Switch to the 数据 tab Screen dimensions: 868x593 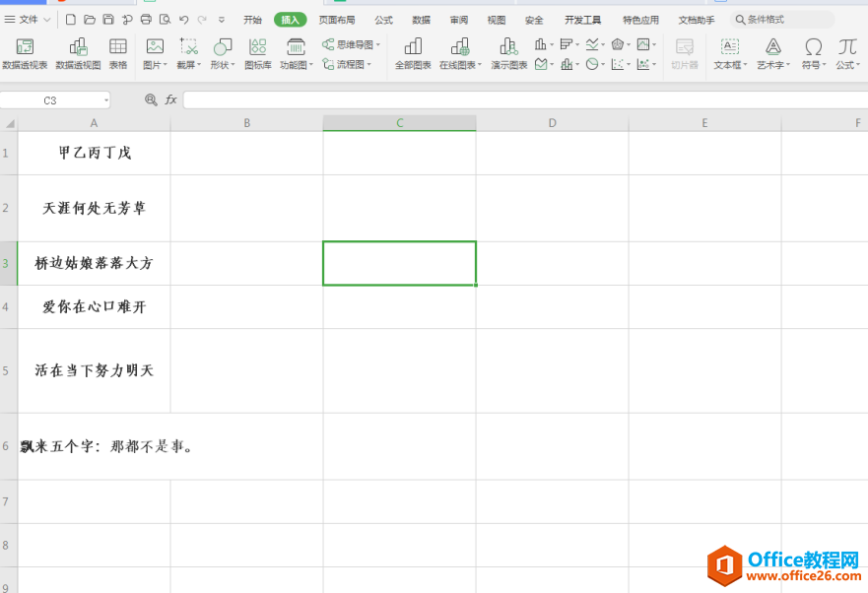tap(421, 20)
